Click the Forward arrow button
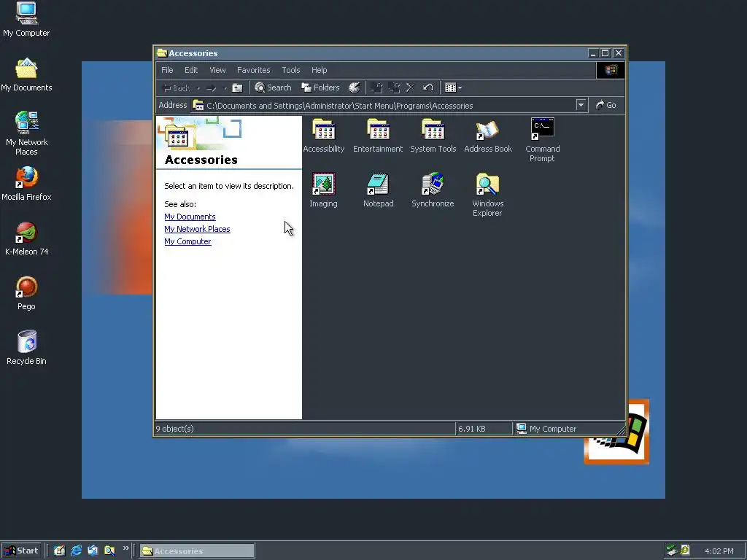 click(x=212, y=88)
